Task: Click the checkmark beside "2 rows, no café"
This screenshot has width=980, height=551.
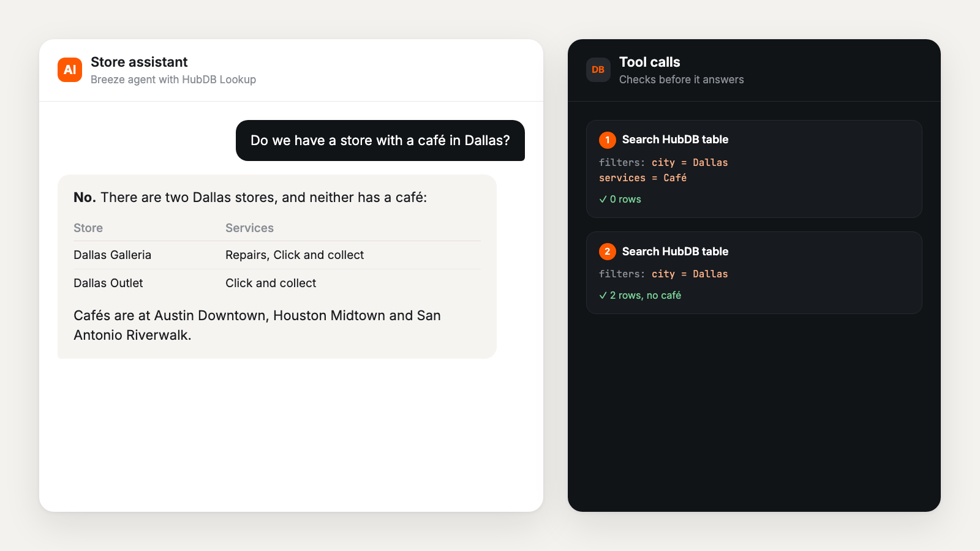Action: (603, 296)
